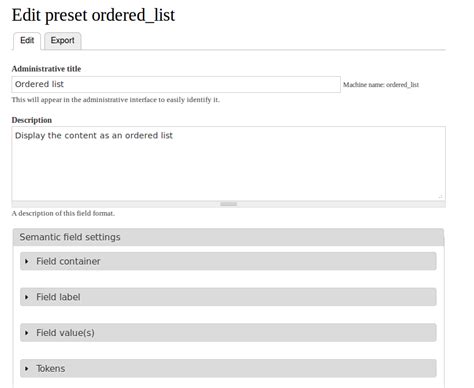Click the Machine name ordered_list text
Image resolution: width=474 pixels, height=388 pixels.
[381, 85]
